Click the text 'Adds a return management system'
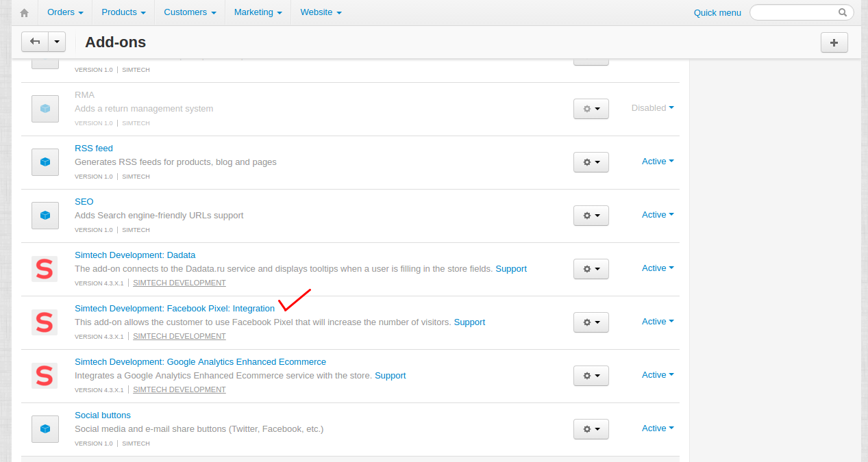Viewport: 868px width, 462px height. (144, 109)
